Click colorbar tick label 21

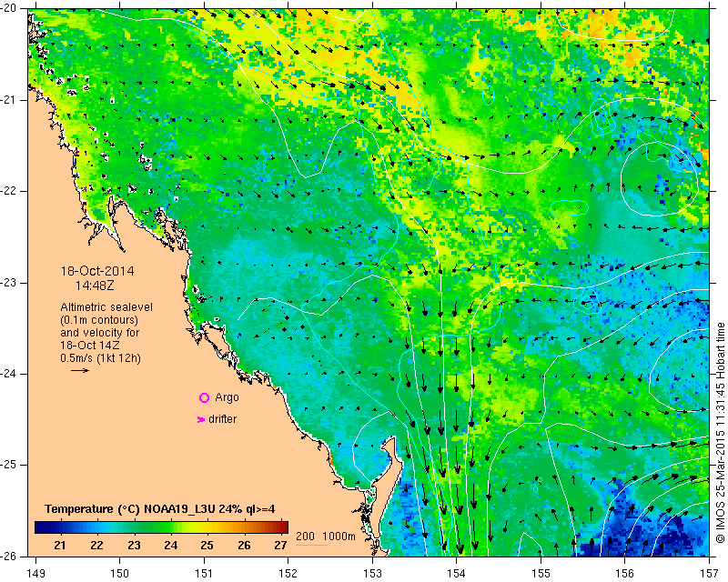(59, 546)
